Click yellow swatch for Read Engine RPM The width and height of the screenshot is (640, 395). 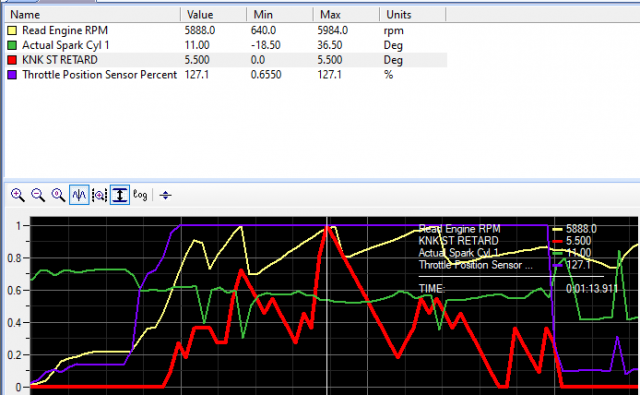[x=12, y=31]
